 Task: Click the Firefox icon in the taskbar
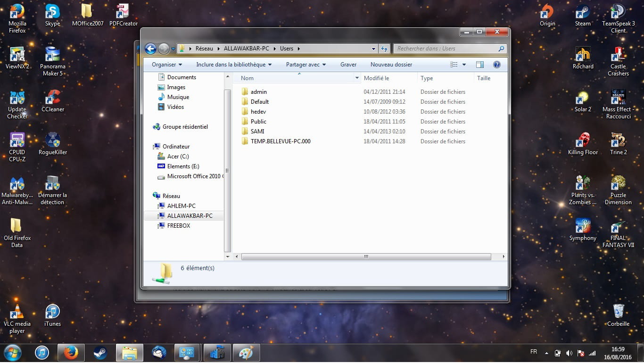(x=71, y=353)
